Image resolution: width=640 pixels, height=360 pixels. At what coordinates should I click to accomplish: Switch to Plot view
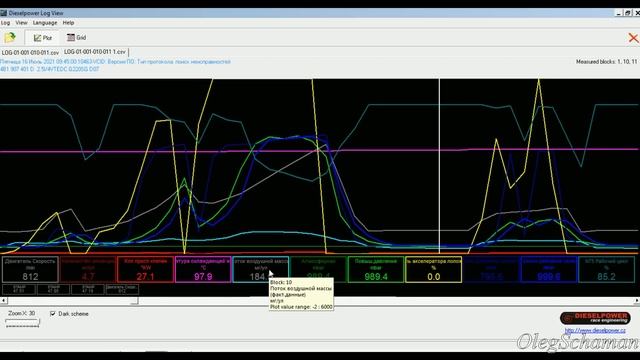[x=42, y=38]
